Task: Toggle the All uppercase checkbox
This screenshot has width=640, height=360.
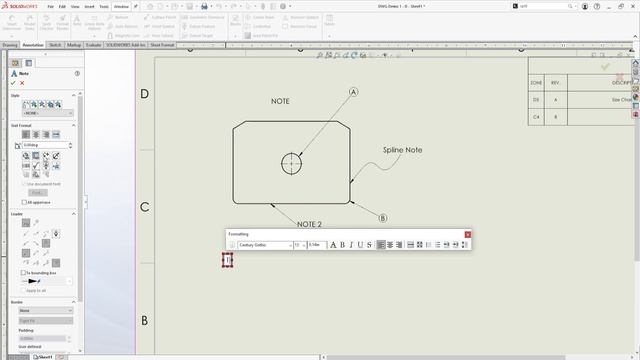Action: (24, 202)
